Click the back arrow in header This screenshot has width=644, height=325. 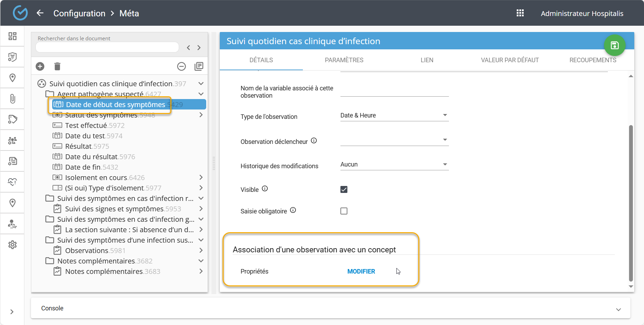(x=40, y=13)
